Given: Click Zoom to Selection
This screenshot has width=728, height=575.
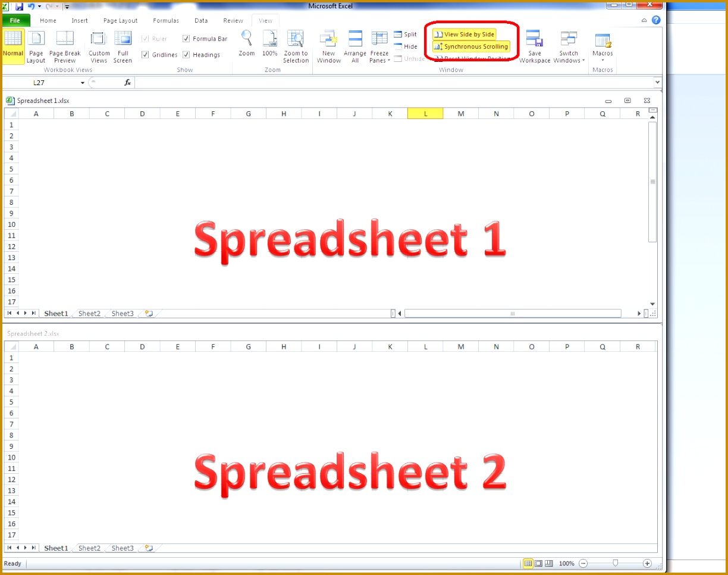Looking at the screenshot, I should [x=296, y=47].
